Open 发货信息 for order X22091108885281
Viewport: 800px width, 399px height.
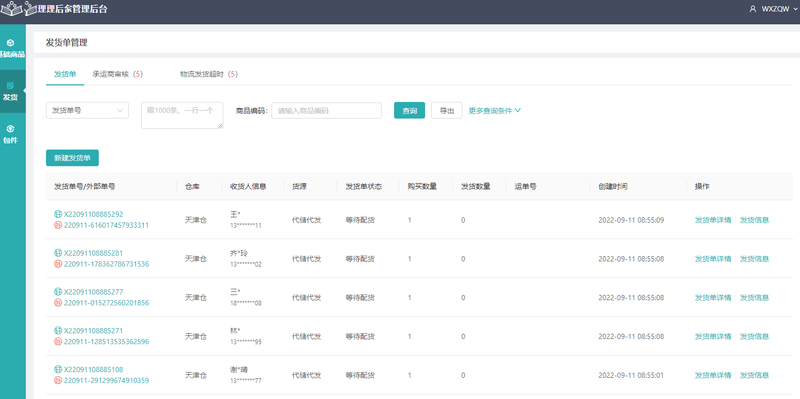pyautogui.click(x=754, y=259)
